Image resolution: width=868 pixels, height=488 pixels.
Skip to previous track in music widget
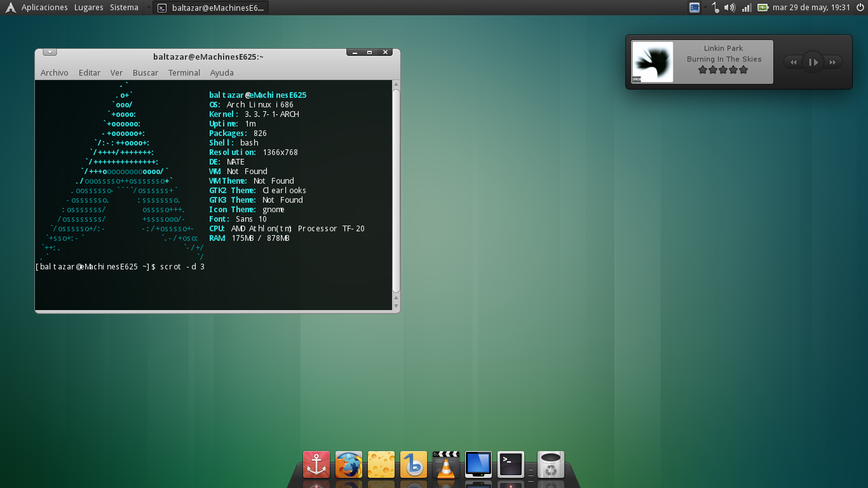tap(793, 62)
